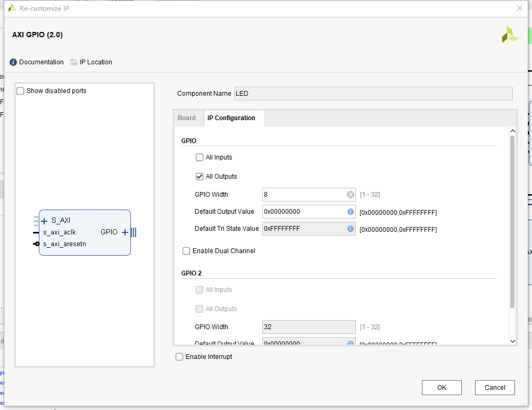532x410 pixels.
Task: Click the Component Name field LED
Action: point(373,94)
